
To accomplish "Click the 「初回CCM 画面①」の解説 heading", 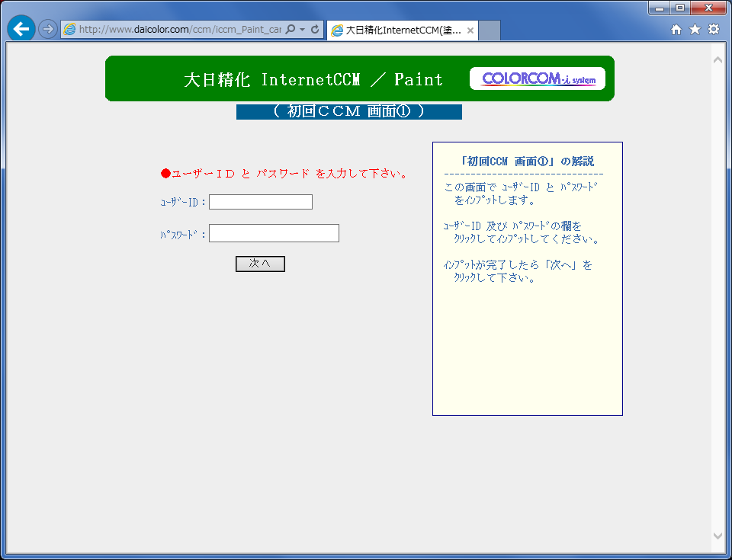I will 527,162.
